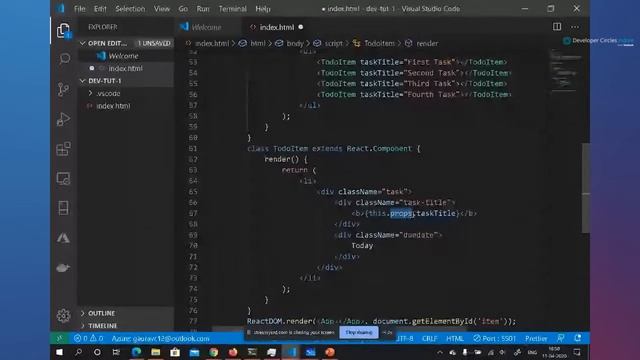Switch to the Welcome tab
The width and height of the screenshot is (640, 360).
pyautogui.click(x=207, y=27)
